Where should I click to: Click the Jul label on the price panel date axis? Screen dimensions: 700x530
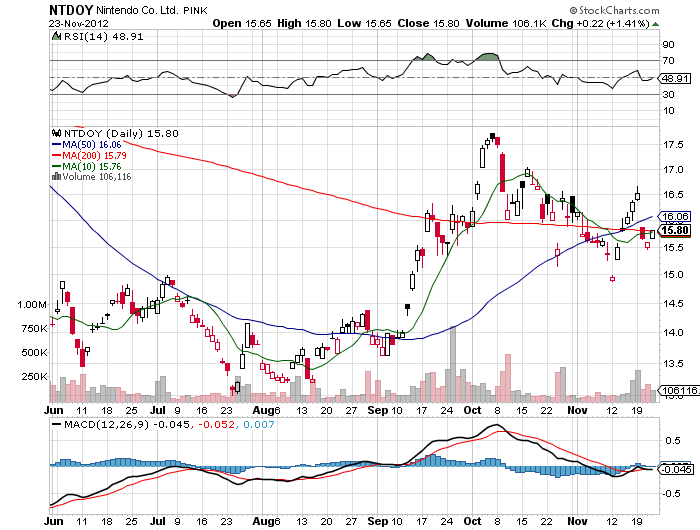pyautogui.click(x=158, y=410)
